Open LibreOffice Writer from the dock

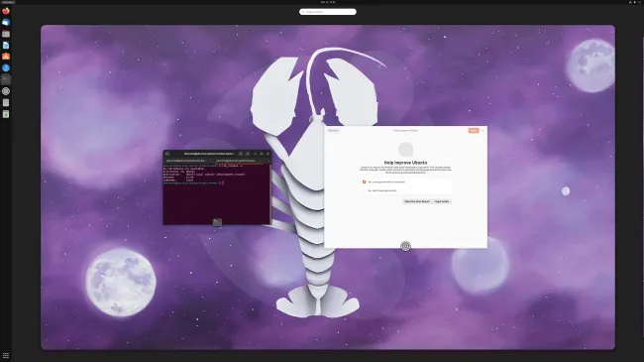6,46
